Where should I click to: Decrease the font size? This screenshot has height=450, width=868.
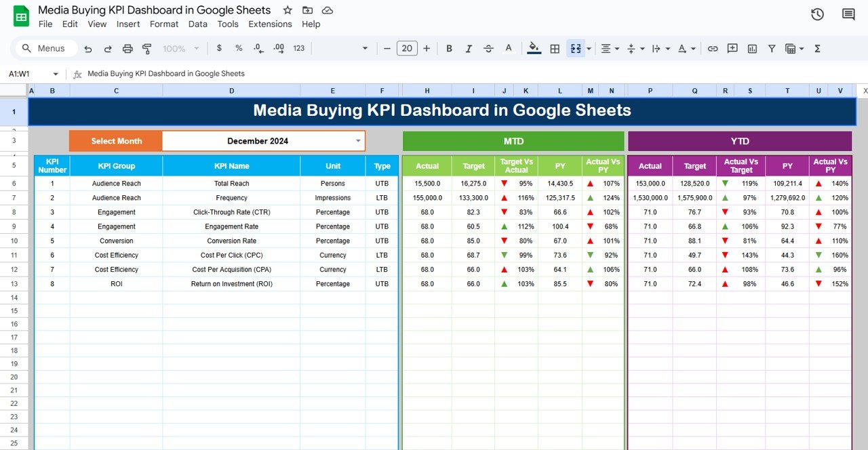pos(387,48)
